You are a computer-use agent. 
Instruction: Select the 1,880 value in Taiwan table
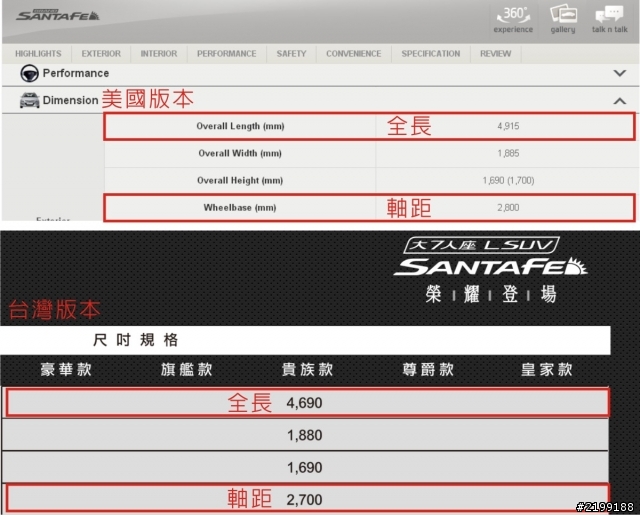(x=304, y=435)
